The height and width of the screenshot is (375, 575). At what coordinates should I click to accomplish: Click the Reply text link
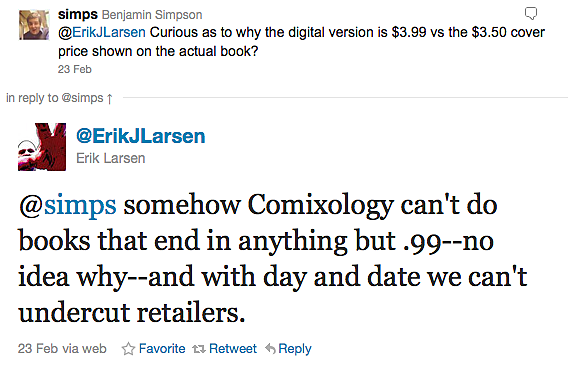(x=294, y=349)
